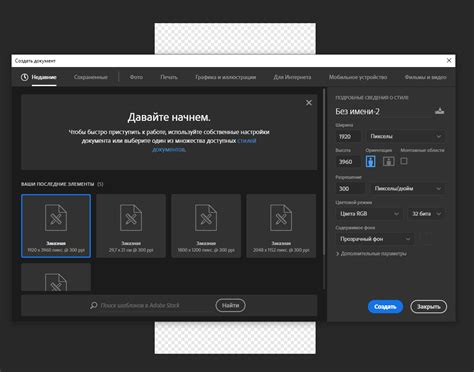Open the Прозрачный фон background dropdown
This screenshot has width=474, height=372.
[x=375, y=239]
